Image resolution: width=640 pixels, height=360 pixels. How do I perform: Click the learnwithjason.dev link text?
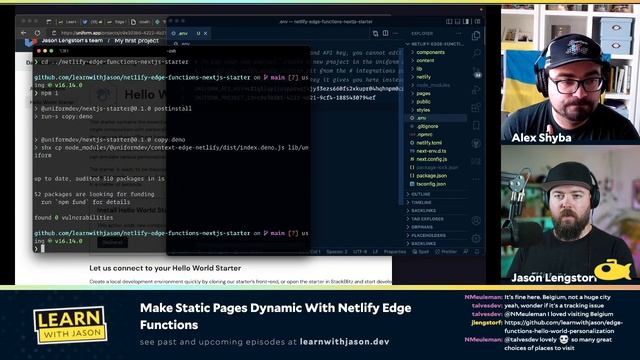click(344, 342)
